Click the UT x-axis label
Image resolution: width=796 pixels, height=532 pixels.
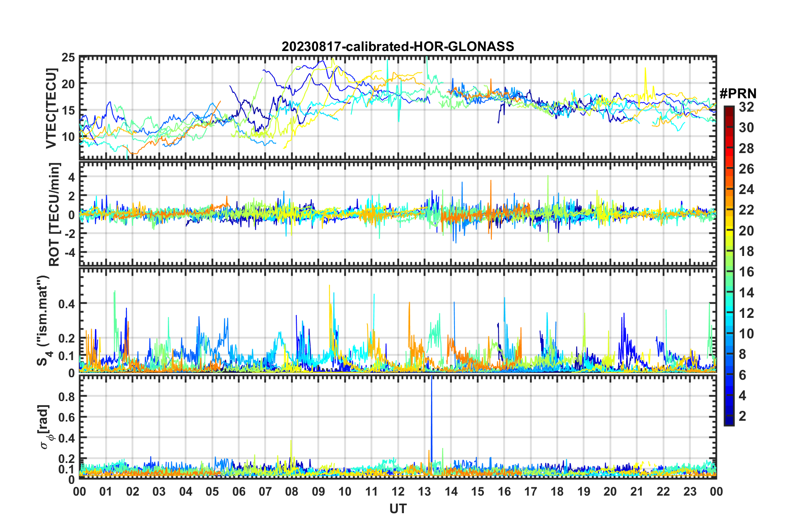pyautogui.click(x=398, y=509)
